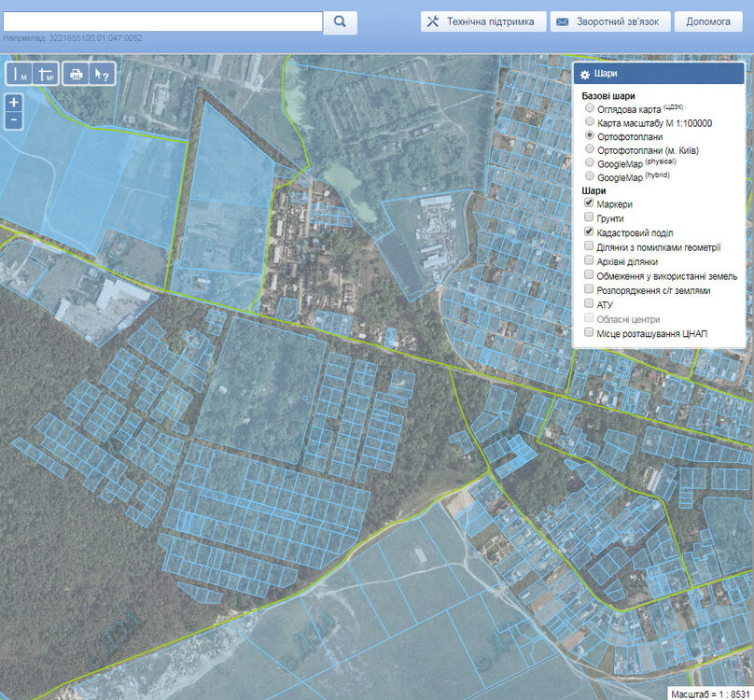Focus the cadastral number search field
This screenshot has width=754, height=700.
[x=162, y=21]
